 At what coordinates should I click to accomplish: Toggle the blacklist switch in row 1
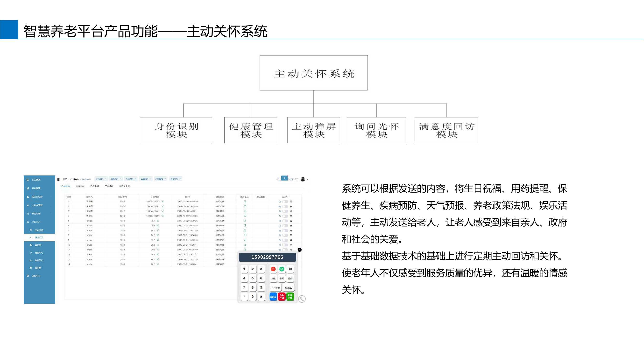tap(285, 202)
